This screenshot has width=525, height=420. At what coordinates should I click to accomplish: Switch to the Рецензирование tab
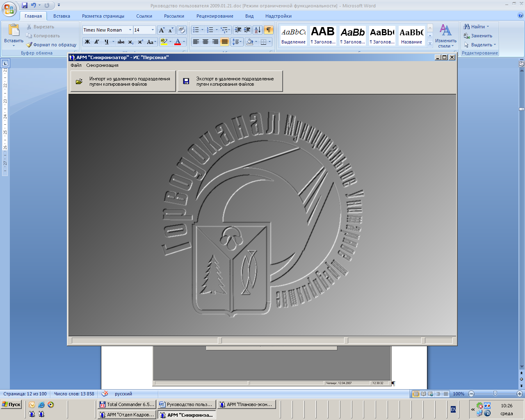(x=215, y=16)
